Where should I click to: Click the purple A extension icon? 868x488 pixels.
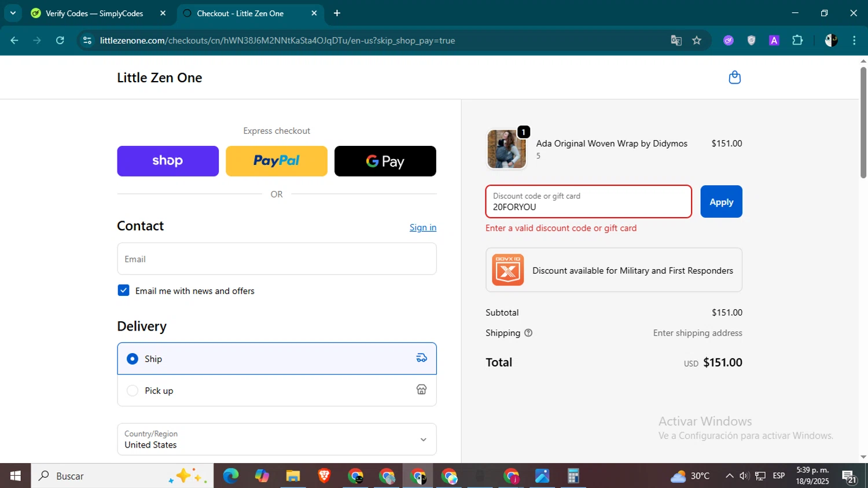click(x=774, y=41)
